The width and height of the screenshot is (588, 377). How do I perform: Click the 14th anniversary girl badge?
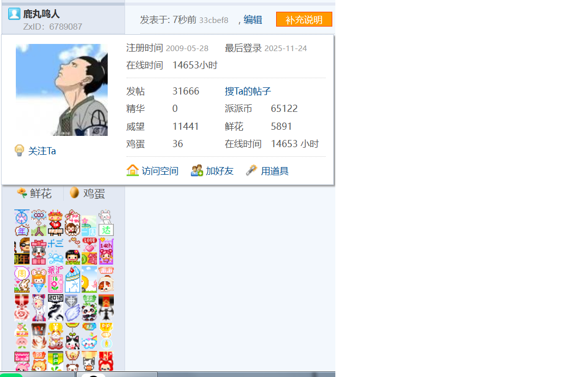(x=106, y=251)
